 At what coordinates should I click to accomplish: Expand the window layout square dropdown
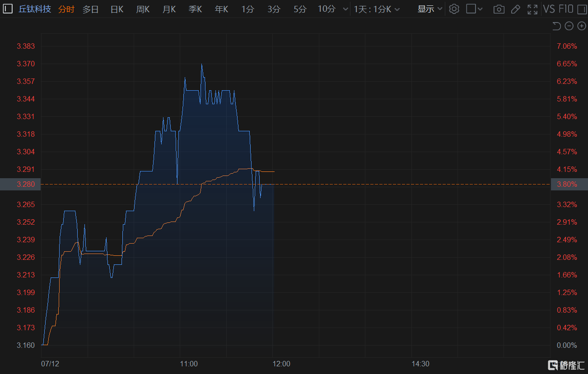click(474, 9)
